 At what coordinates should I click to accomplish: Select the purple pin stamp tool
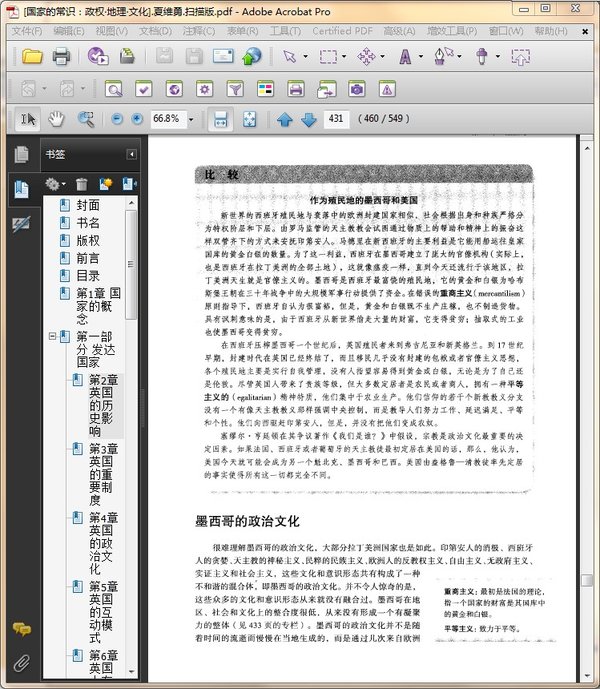tap(482, 56)
